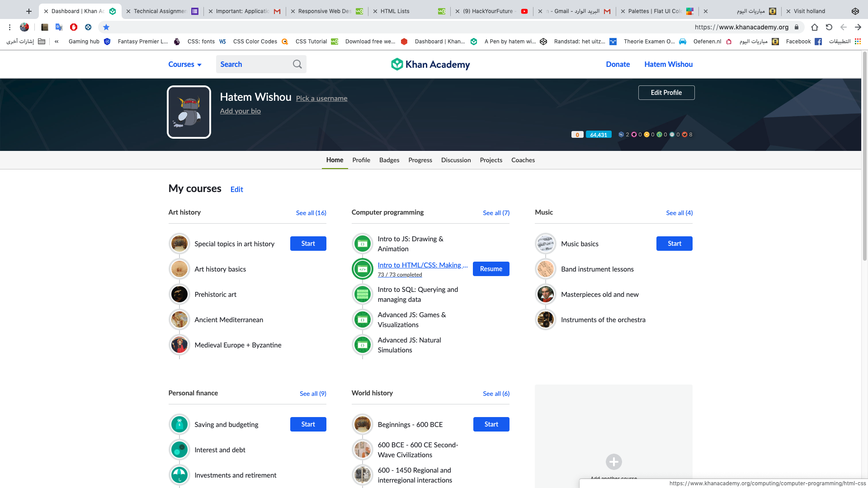The width and height of the screenshot is (868, 488).
Task: Click the search magnifier icon
Action: [x=297, y=64]
